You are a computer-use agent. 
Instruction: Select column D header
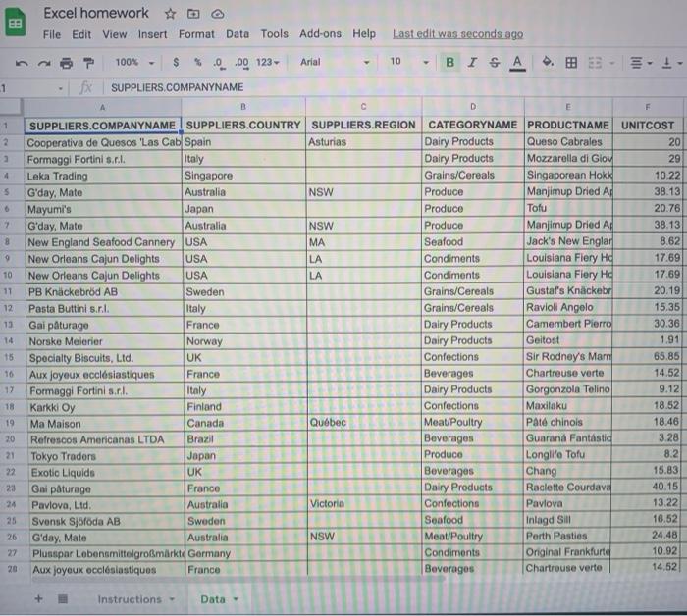point(473,107)
